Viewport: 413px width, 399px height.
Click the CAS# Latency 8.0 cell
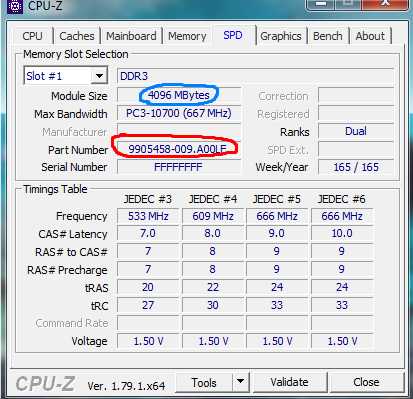pyautogui.click(x=213, y=233)
